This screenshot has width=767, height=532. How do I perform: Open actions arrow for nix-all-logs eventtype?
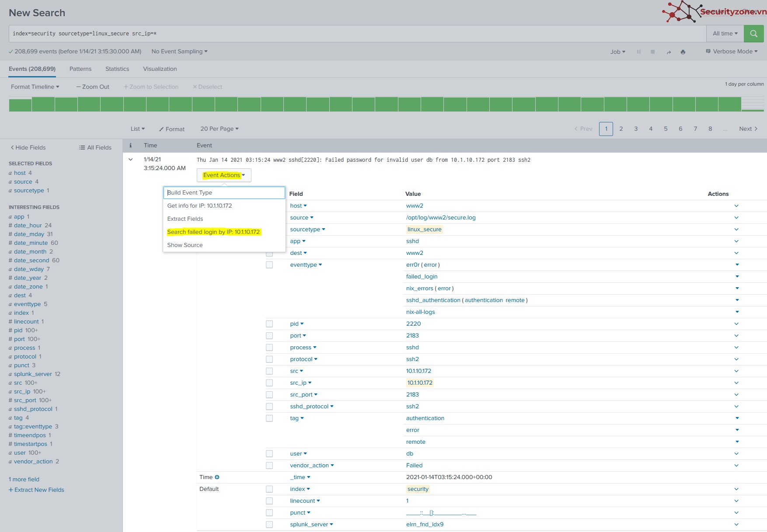[x=737, y=312]
